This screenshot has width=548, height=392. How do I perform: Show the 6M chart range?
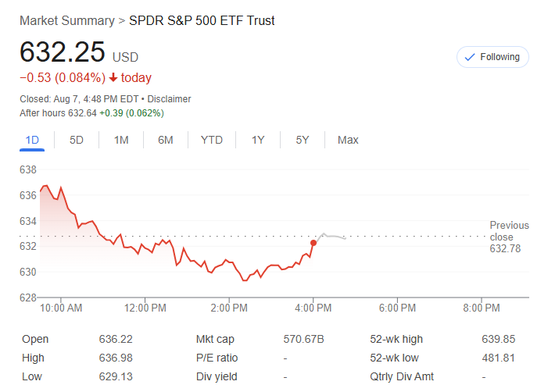[165, 140]
